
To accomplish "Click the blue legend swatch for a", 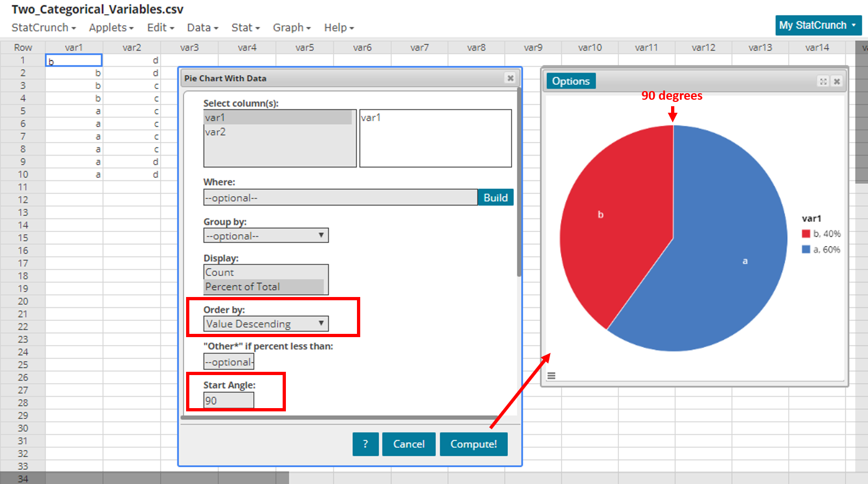I will 806,249.
